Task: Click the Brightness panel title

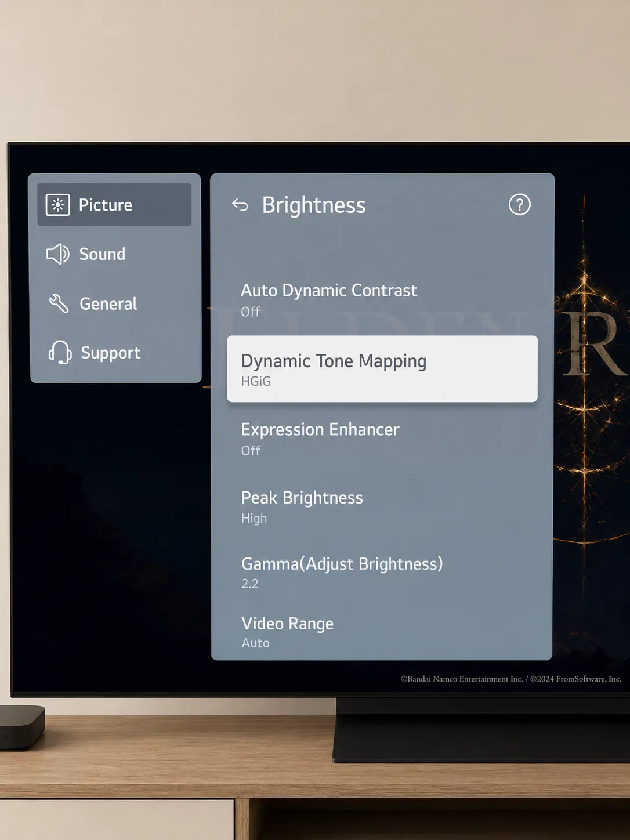Action: [x=314, y=205]
